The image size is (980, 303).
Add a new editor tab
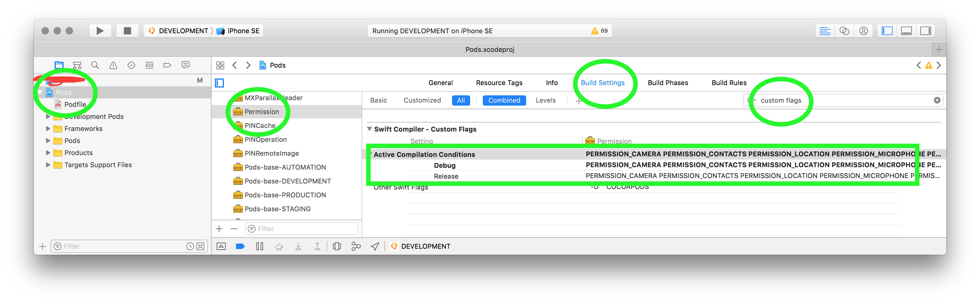(x=939, y=49)
